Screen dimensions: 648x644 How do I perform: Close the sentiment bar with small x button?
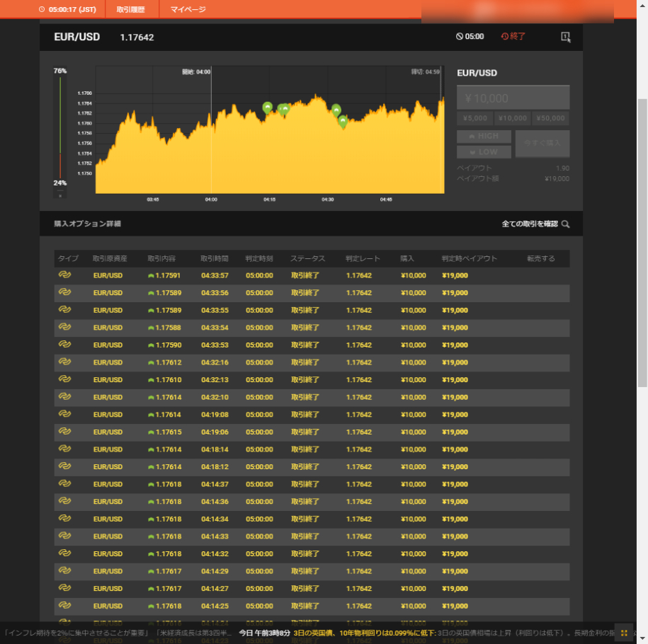60,196
